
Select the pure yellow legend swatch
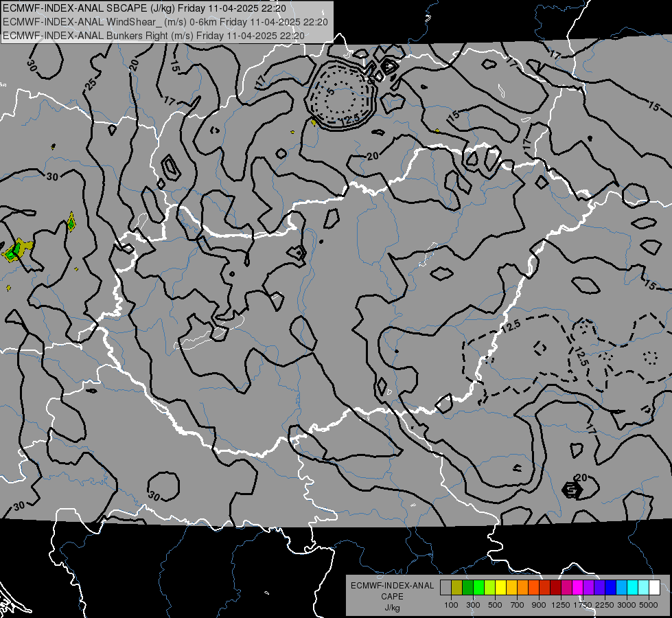[x=500, y=588]
